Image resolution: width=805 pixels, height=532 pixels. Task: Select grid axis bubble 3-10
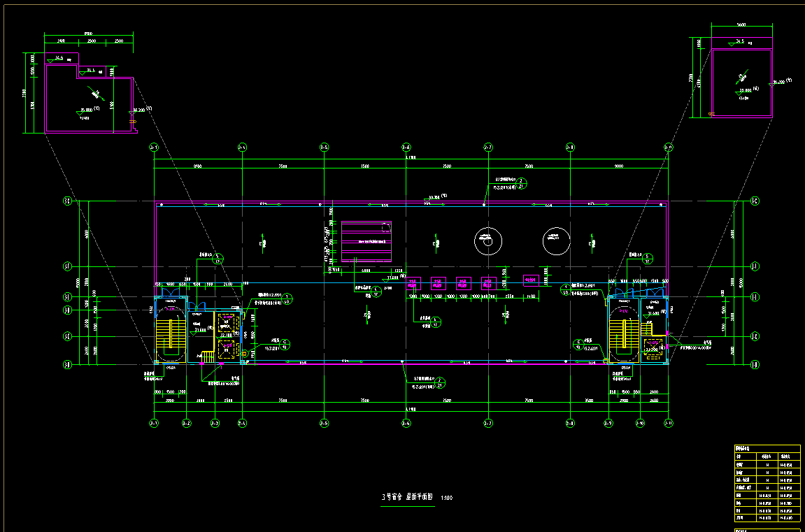pos(639,423)
